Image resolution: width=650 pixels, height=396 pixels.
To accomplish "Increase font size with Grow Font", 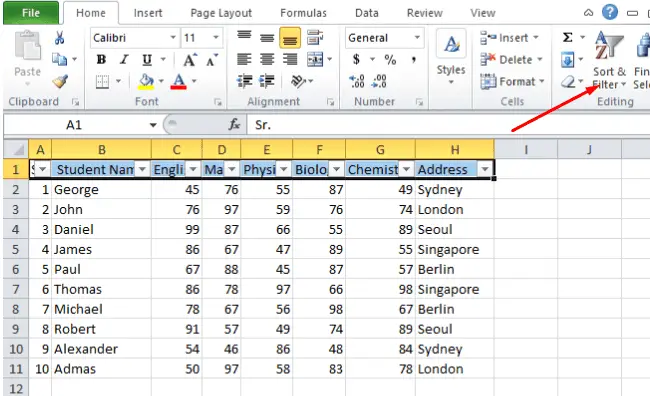I will 190,60.
